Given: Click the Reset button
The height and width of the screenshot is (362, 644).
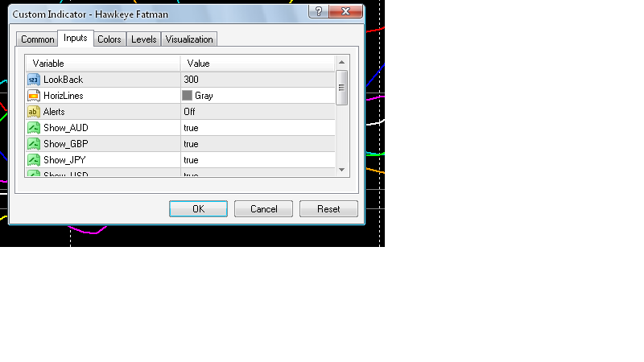Looking at the screenshot, I should pyautogui.click(x=328, y=209).
